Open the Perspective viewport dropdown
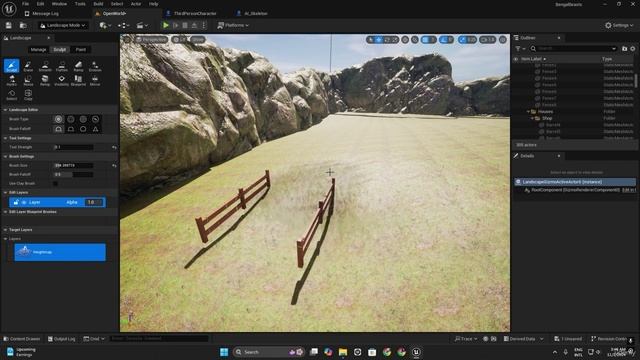 point(151,40)
